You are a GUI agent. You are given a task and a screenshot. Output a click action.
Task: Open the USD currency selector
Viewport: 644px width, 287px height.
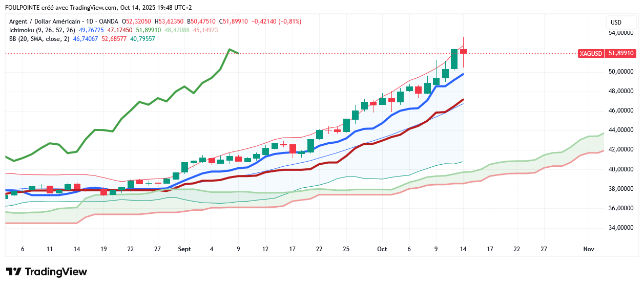point(616,23)
